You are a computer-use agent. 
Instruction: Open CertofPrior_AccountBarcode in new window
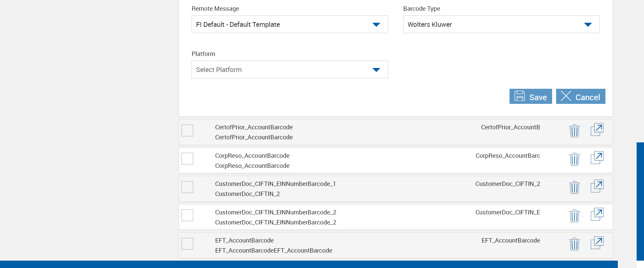(597, 130)
